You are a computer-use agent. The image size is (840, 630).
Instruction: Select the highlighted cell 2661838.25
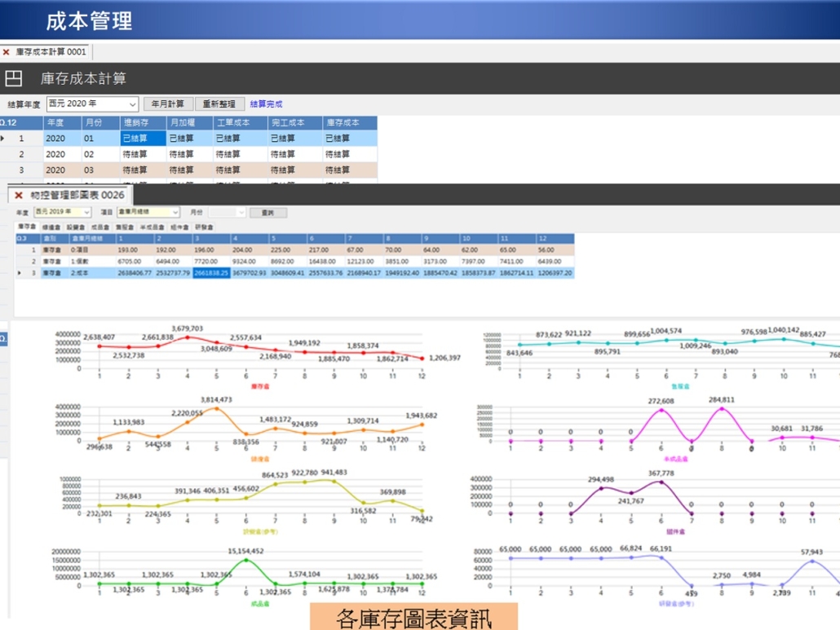click(x=211, y=273)
